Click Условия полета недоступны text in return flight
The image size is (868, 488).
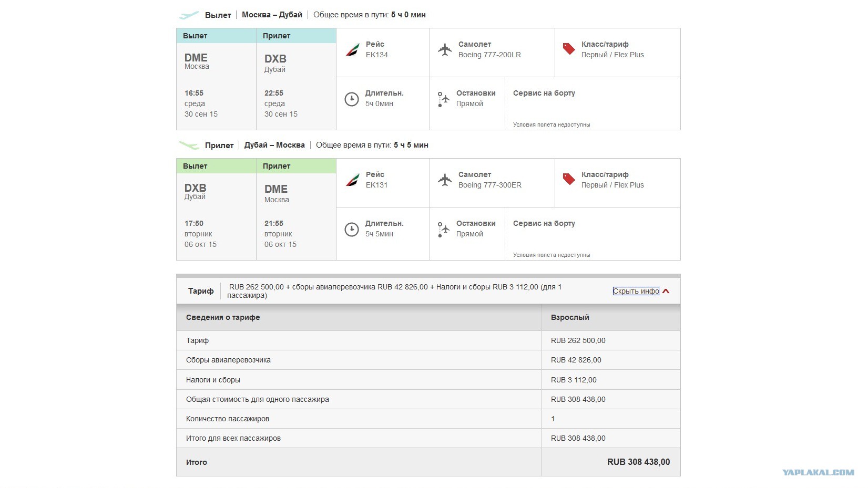tap(552, 255)
